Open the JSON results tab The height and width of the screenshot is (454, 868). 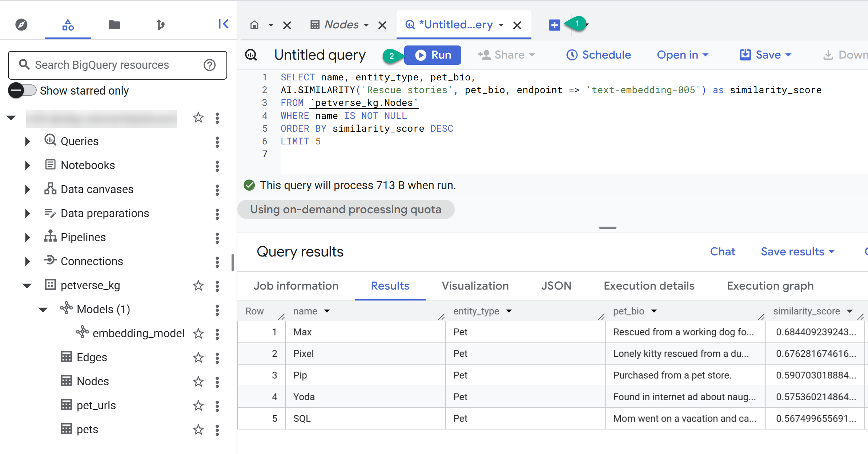click(556, 286)
